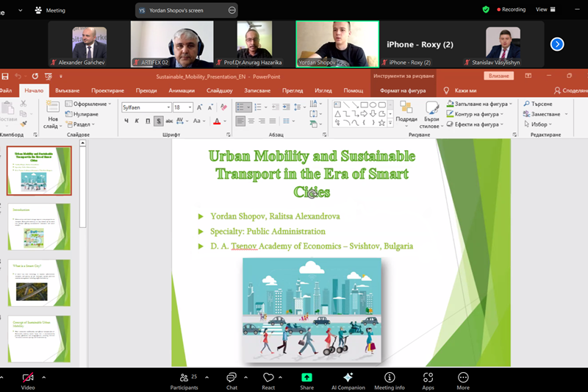Switch to the Анимации ribbon tab
This screenshot has width=588, height=392.
point(182,90)
